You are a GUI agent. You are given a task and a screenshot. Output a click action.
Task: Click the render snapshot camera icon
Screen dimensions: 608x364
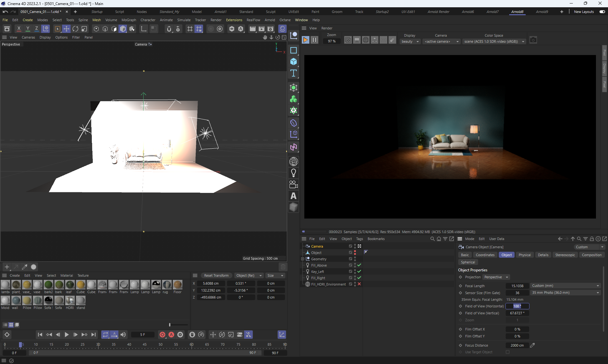(533, 40)
